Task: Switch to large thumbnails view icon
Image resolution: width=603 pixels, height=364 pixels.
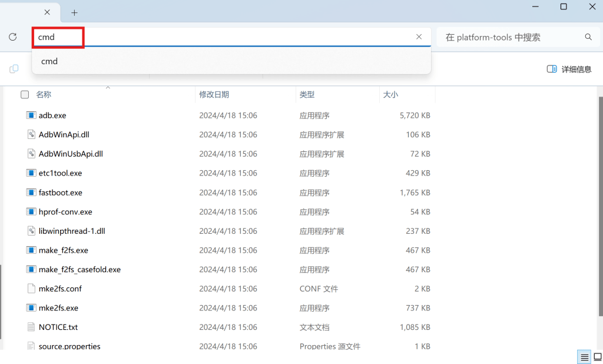Action: tap(597, 358)
